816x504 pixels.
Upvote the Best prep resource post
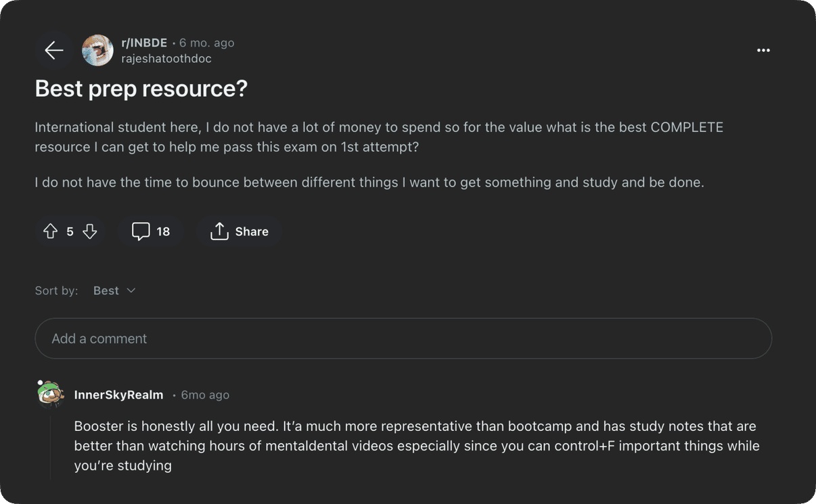coord(51,231)
